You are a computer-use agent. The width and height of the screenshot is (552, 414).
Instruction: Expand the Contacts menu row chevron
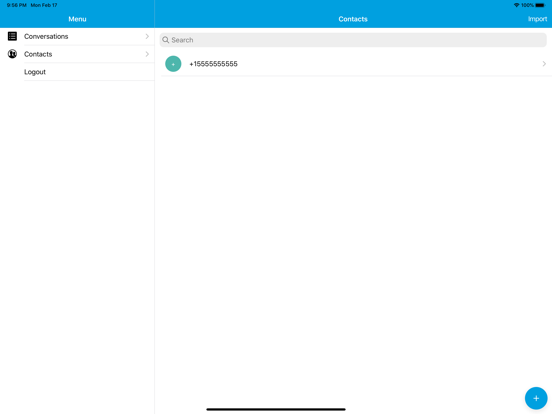click(x=147, y=54)
